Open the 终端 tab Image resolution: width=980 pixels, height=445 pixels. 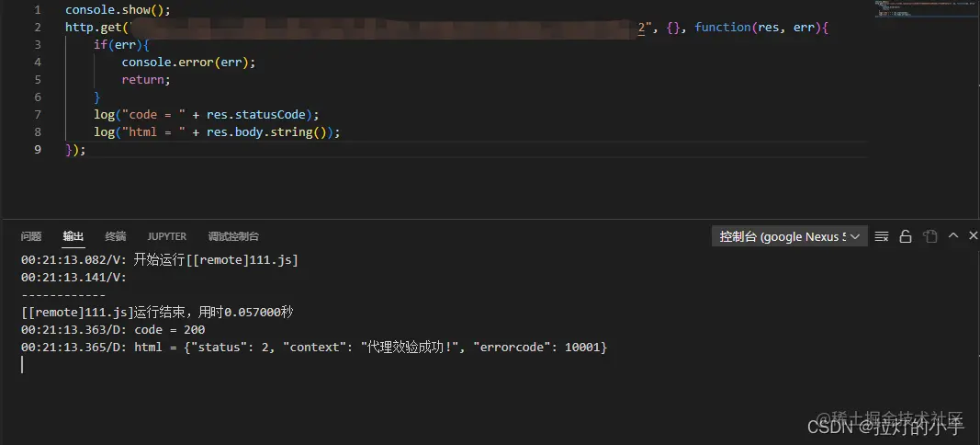tap(116, 236)
